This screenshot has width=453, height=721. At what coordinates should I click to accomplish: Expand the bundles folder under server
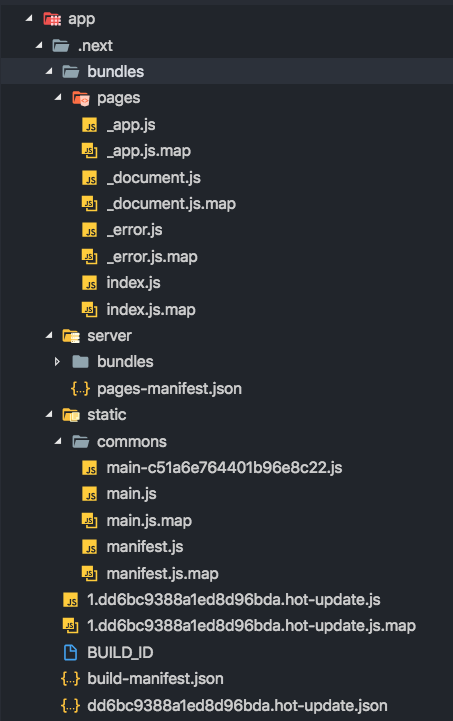click(x=57, y=362)
